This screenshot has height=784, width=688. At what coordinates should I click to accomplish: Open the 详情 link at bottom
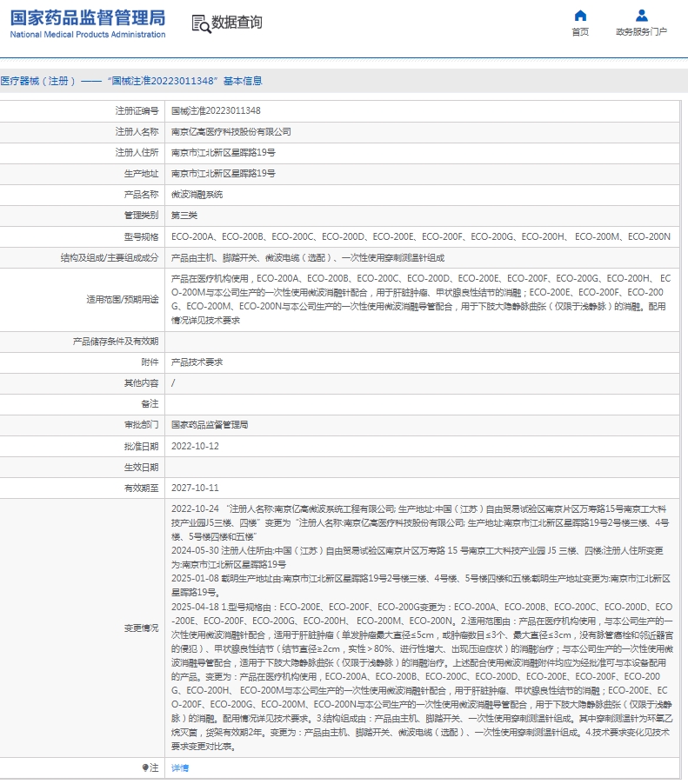click(x=180, y=767)
